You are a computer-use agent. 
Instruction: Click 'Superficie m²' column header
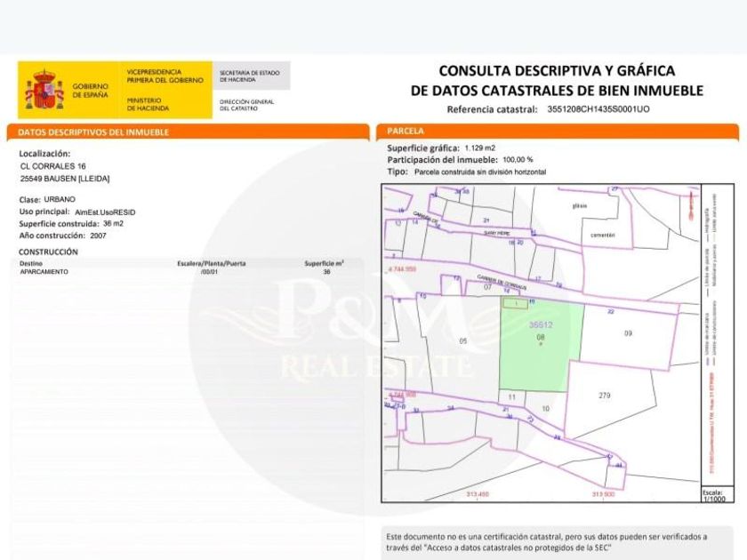[x=324, y=263]
